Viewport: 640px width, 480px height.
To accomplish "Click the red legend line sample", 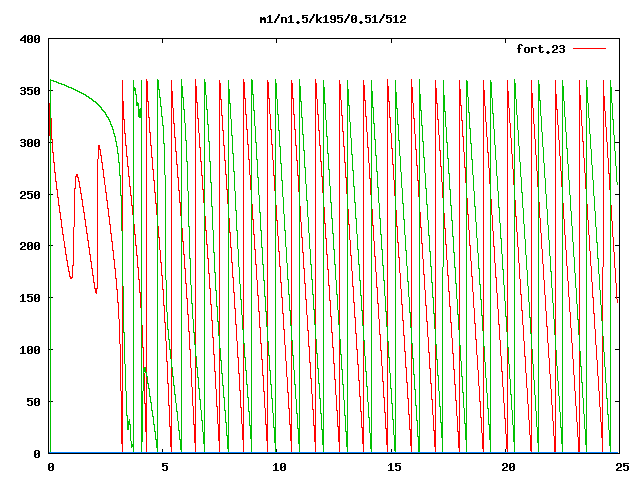I will tap(589, 49).
